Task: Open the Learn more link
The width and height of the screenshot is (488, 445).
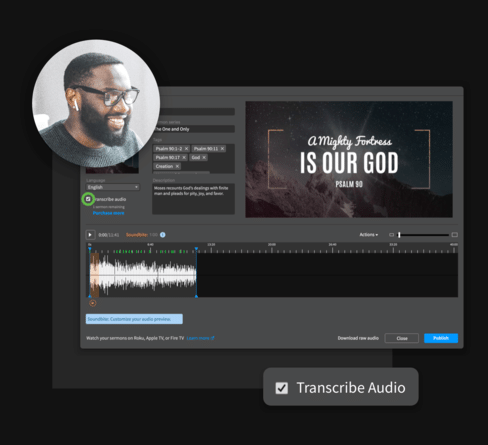Action: pos(200,338)
